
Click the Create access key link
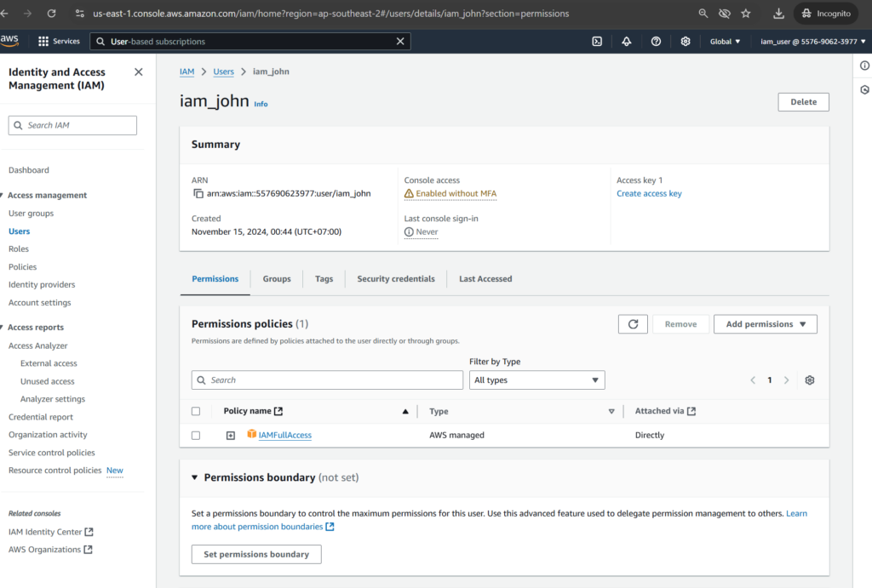coord(649,194)
